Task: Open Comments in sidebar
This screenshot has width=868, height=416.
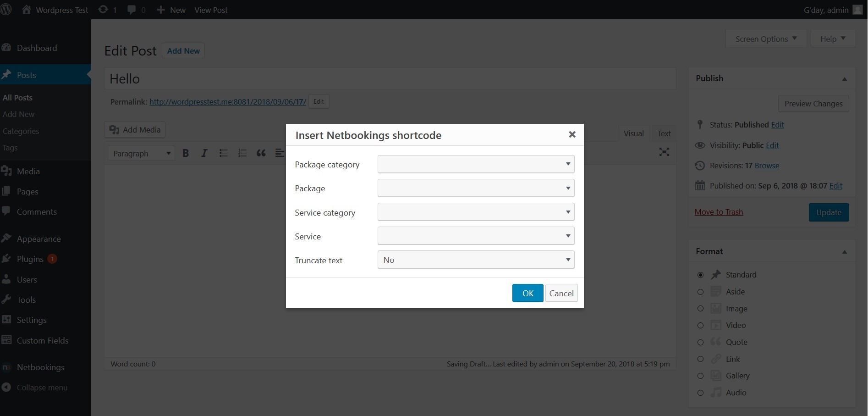Action: click(37, 211)
